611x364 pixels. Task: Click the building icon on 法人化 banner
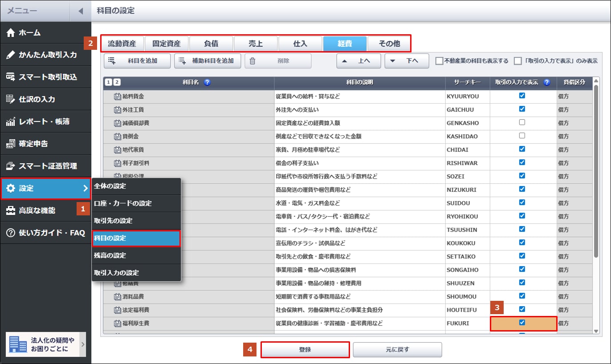coord(18,344)
